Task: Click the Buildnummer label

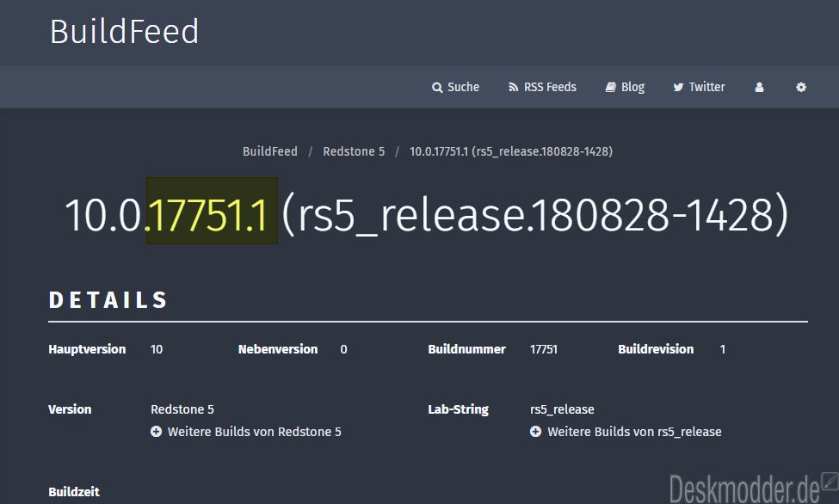Action: pyautogui.click(x=466, y=349)
